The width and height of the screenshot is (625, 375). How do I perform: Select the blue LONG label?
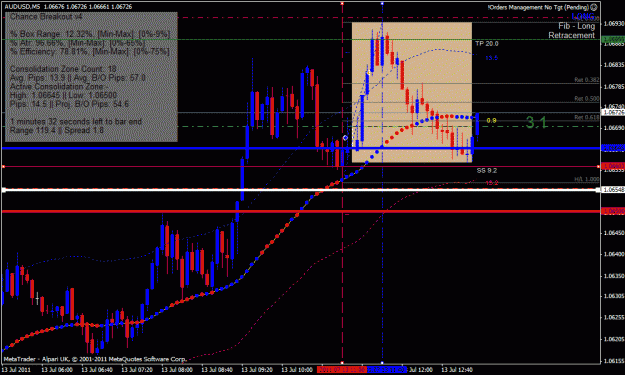click(583, 17)
